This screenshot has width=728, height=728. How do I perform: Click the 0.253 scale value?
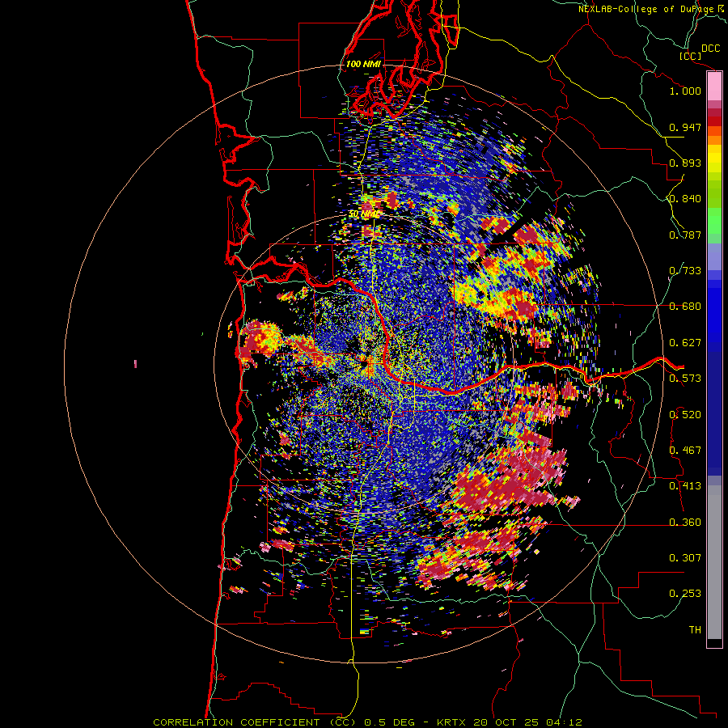pos(685,594)
